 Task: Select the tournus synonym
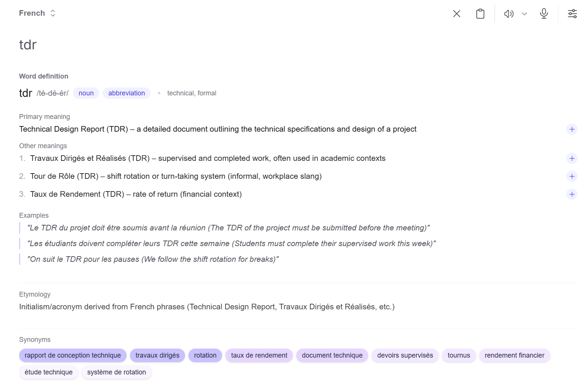tap(459, 355)
